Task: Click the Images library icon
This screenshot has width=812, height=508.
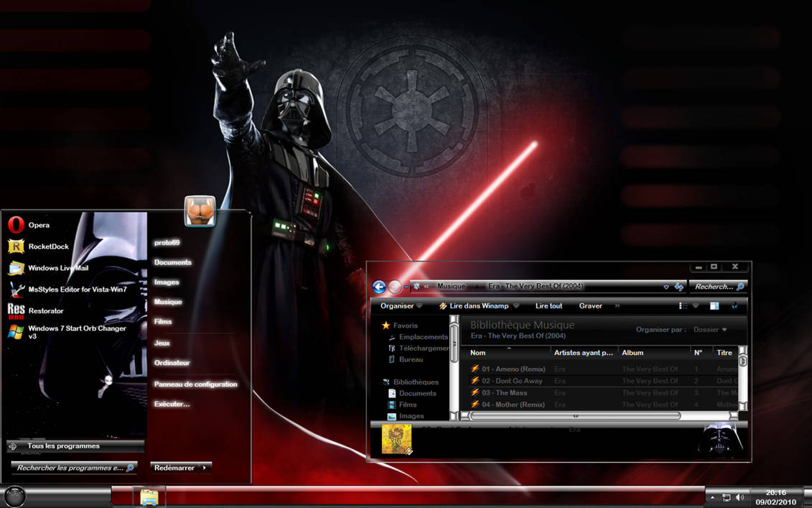Action: pyautogui.click(x=393, y=416)
